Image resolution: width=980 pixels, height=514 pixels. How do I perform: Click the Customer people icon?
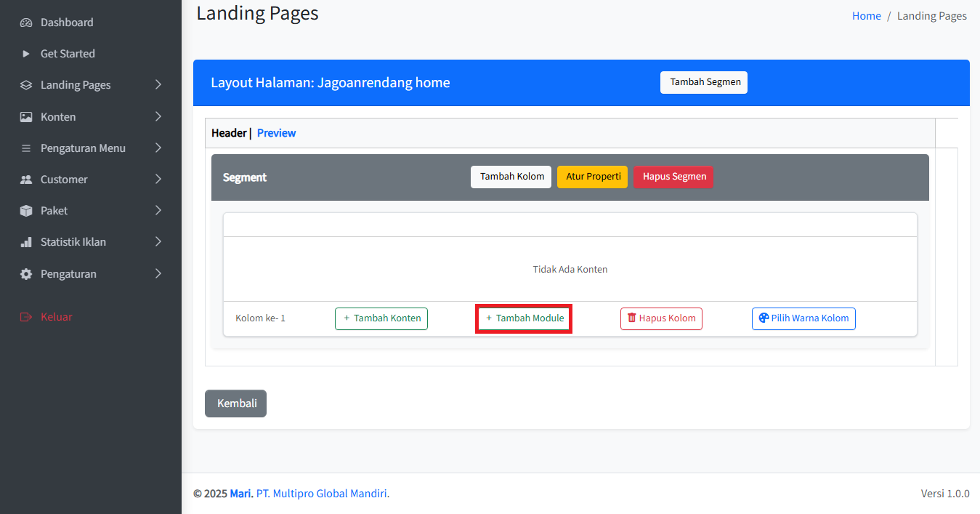(x=26, y=180)
